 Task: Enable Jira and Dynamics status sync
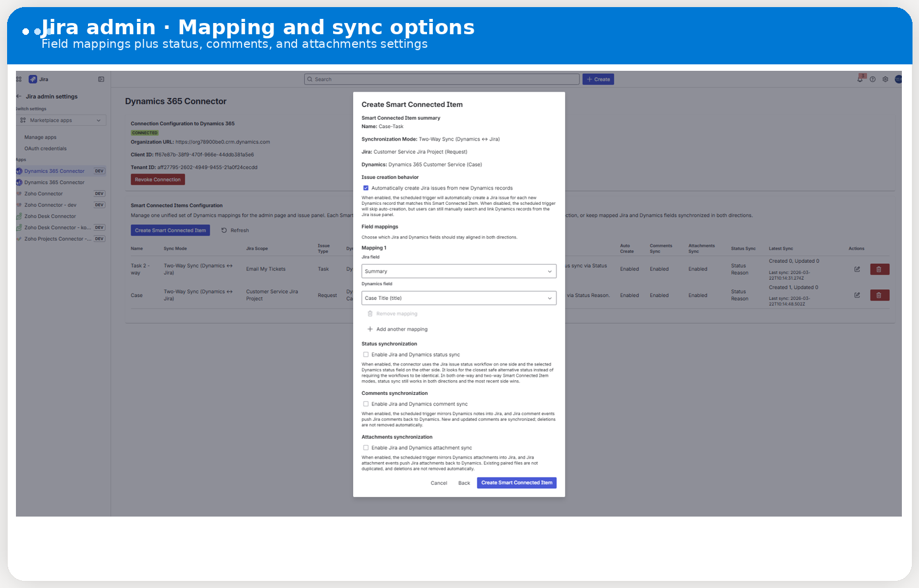click(x=366, y=354)
